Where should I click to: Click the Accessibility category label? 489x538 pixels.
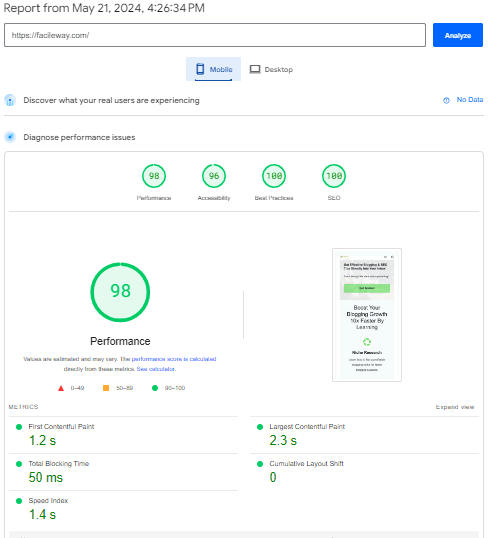tap(214, 198)
